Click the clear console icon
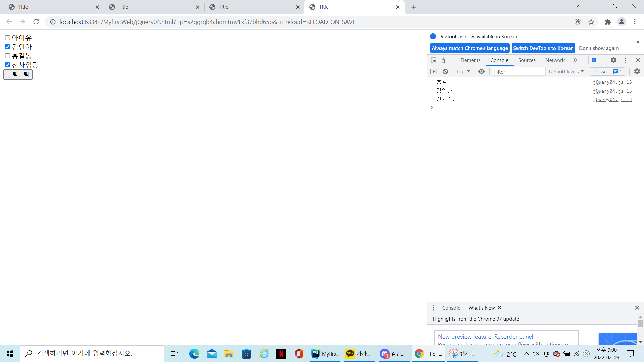This screenshot has height=362, width=644. click(445, 72)
